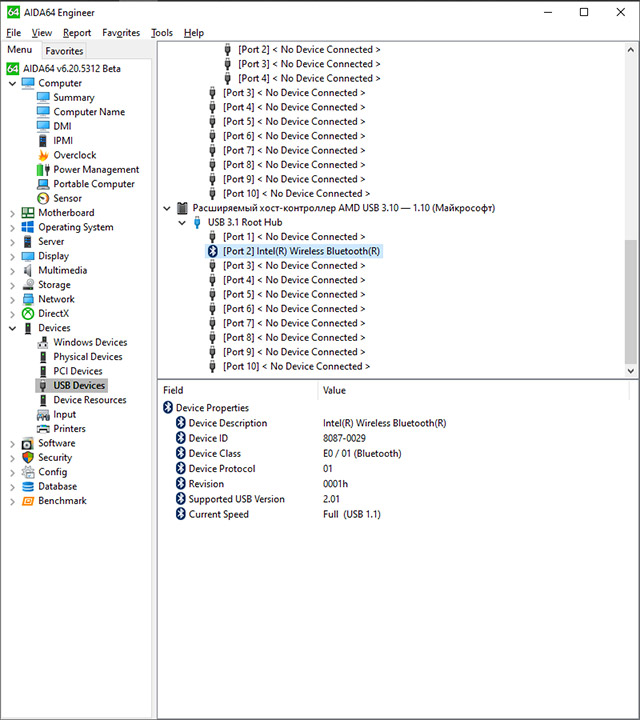Click the Portable Computer laptop icon
Image resolution: width=640 pixels, height=720 pixels.
point(43,184)
